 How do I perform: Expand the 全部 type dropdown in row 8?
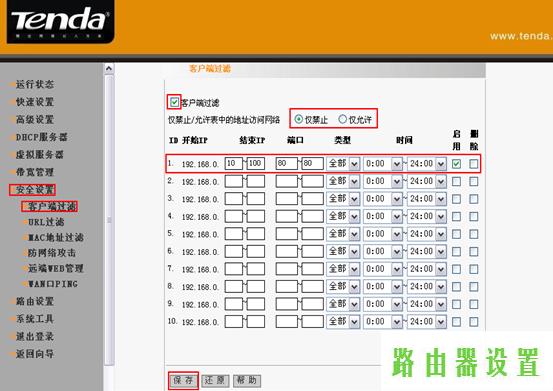tap(343, 287)
